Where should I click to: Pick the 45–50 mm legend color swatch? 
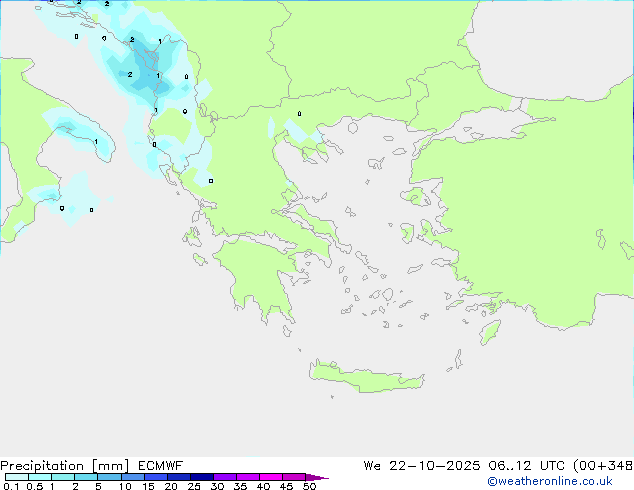tap(294, 477)
